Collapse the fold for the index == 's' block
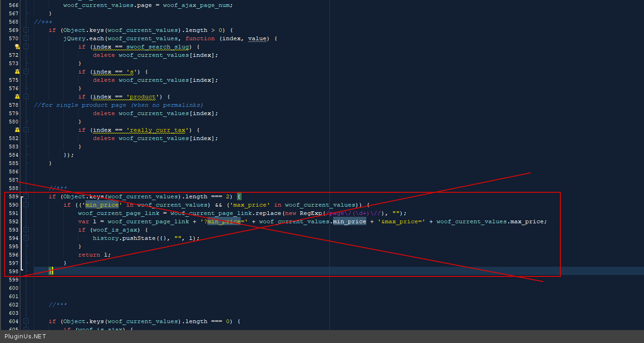The width and height of the screenshot is (644, 343). click(26, 72)
